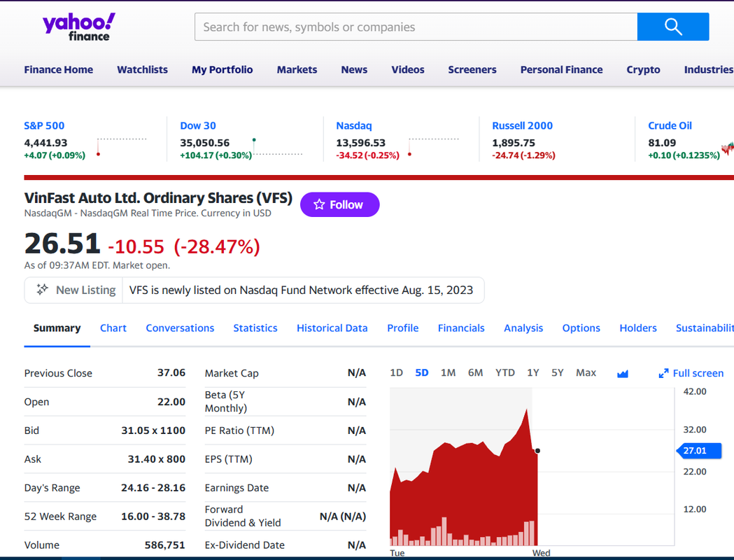Switch to the Profile tab

402,328
